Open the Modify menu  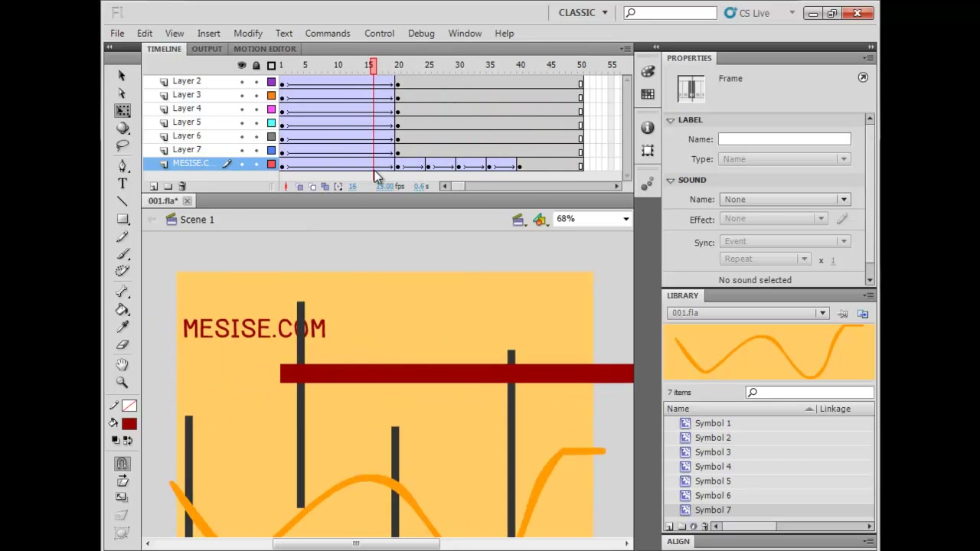(248, 34)
